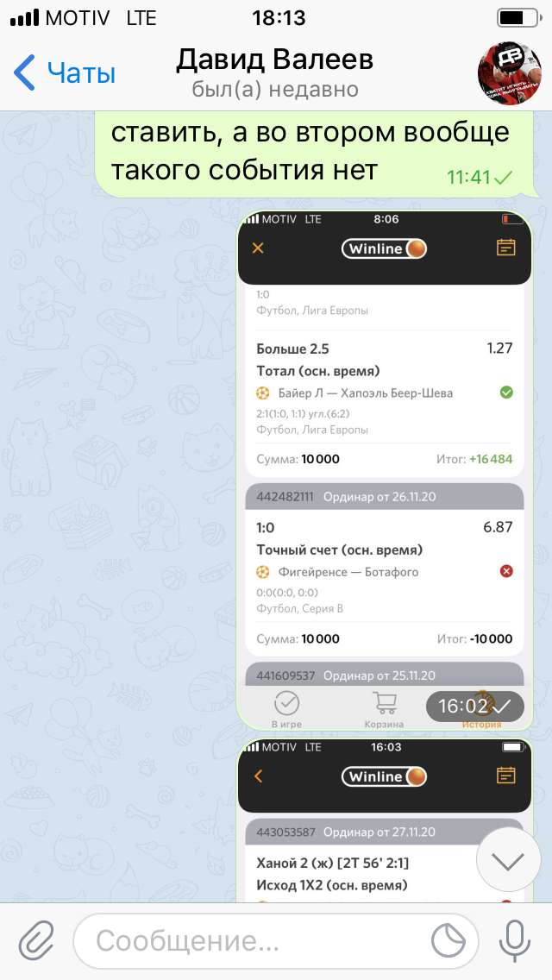Open the first Winline screenshot image

tap(385, 471)
